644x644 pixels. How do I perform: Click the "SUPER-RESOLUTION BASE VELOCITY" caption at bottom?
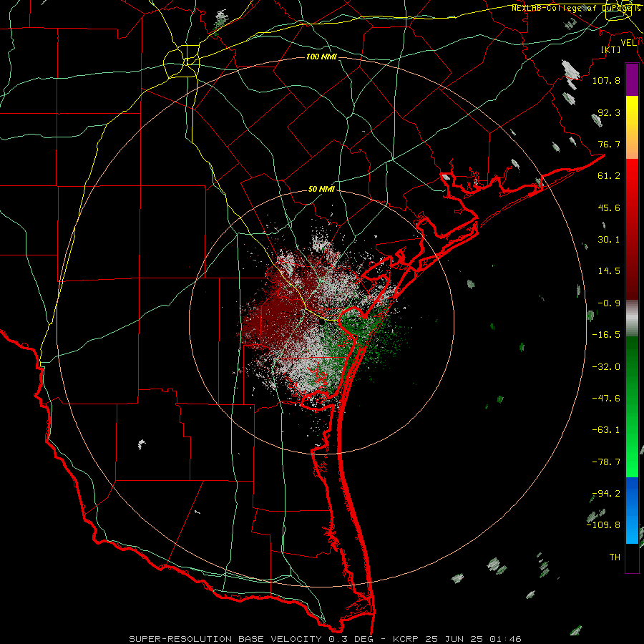click(225, 639)
